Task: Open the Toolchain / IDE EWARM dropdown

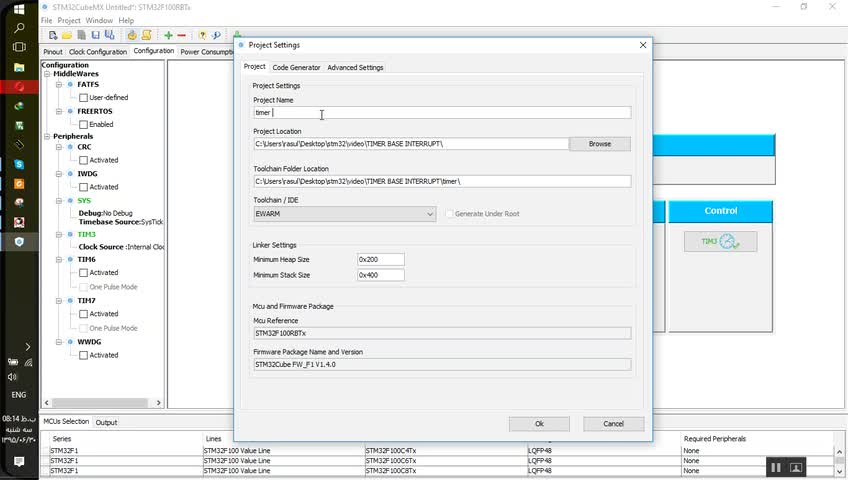Action: tap(344, 214)
